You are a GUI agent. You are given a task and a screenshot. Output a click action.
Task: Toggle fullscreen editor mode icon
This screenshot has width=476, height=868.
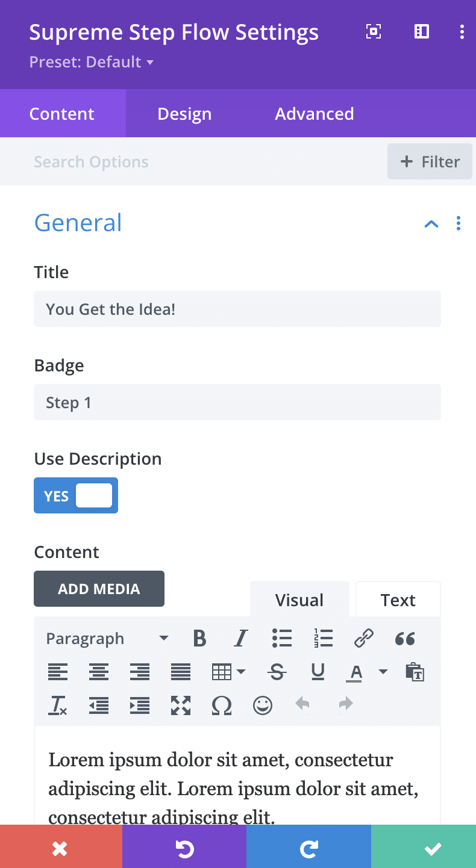(181, 705)
